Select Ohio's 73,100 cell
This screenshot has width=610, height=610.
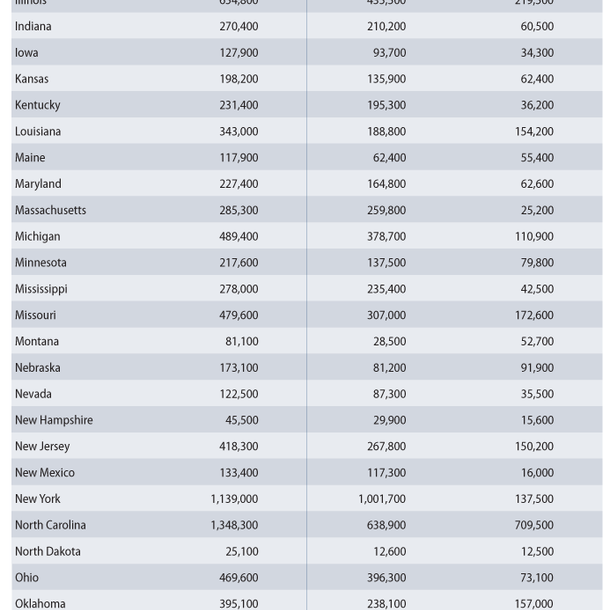[537, 578]
